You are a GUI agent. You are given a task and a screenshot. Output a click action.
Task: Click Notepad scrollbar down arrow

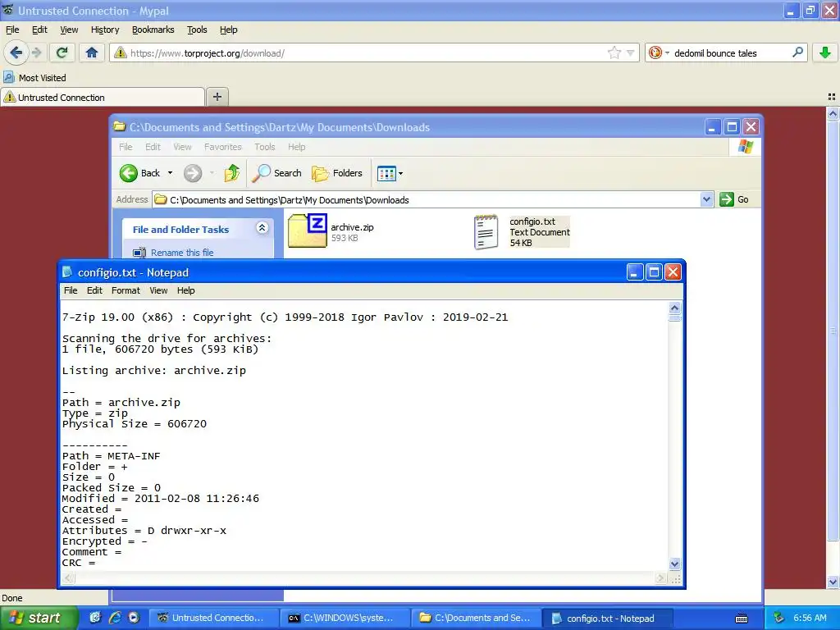[x=674, y=564]
